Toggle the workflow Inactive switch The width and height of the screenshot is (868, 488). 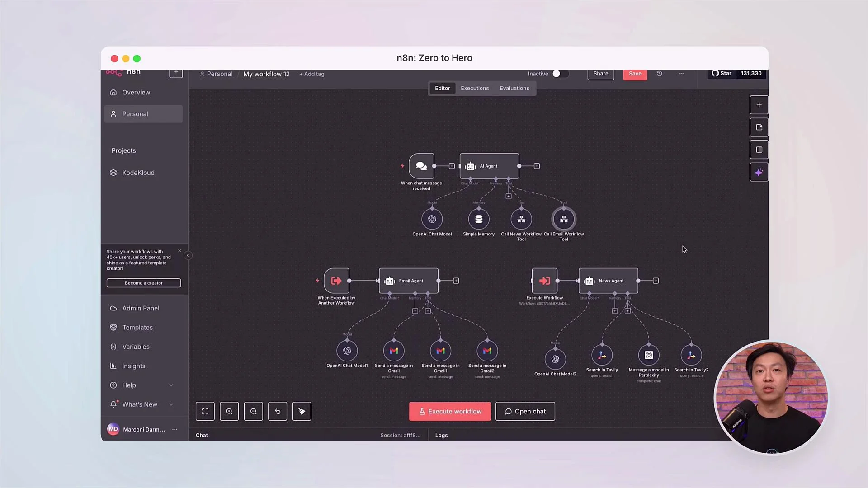[x=560, y=74]
